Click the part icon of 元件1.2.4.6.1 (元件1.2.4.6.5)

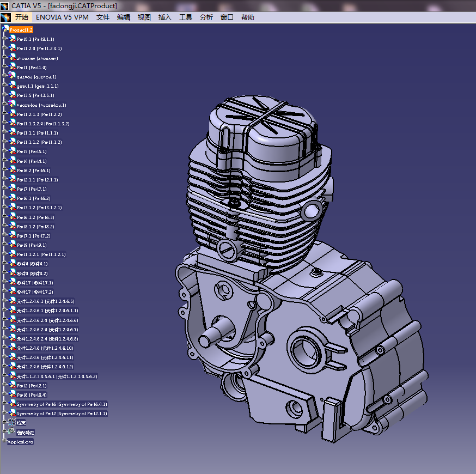12,301
